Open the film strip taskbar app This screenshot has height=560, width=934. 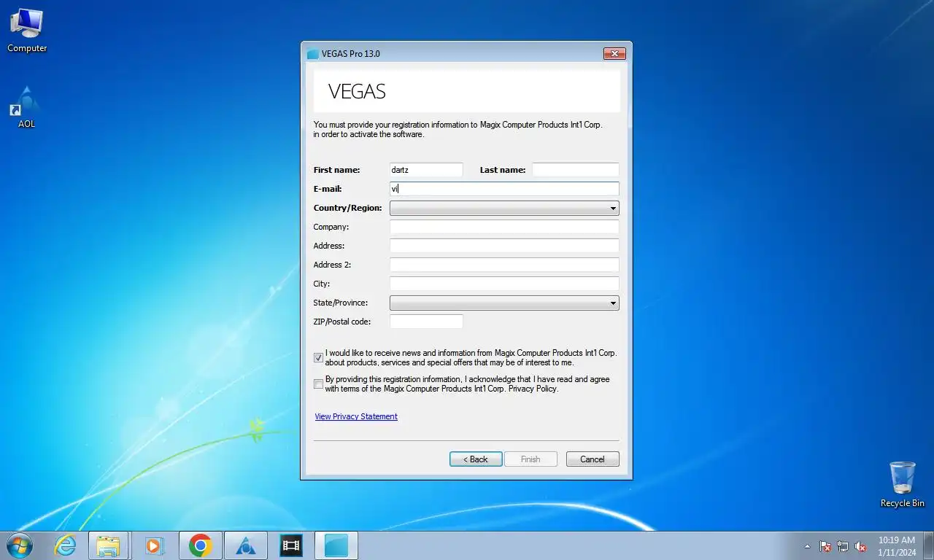(x=291, y=545)
